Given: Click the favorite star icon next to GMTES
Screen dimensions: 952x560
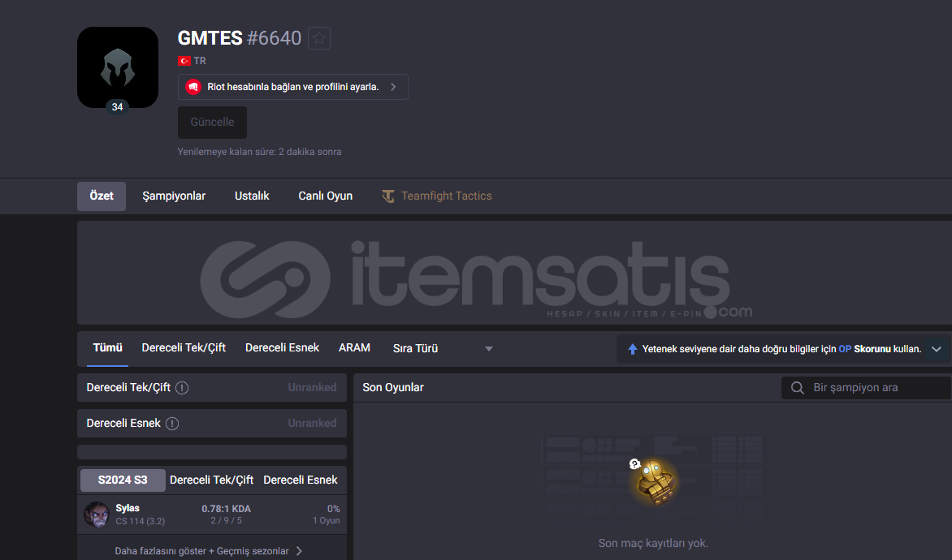Looking at the screenshot, I should tap(318, 38).
